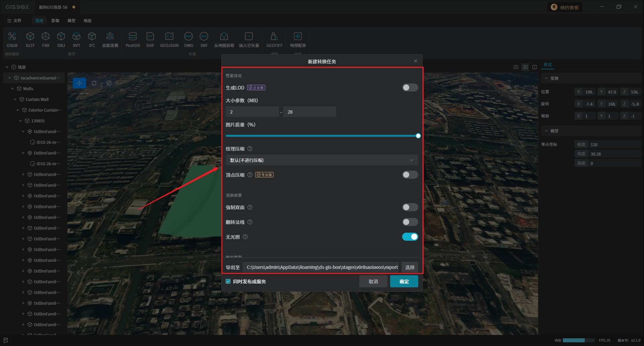Open the 纹理压缩 dropdown list
Image resolution: width=644 pixels, height=346 pixels.
pyautogui.click(x=322, y=160)
